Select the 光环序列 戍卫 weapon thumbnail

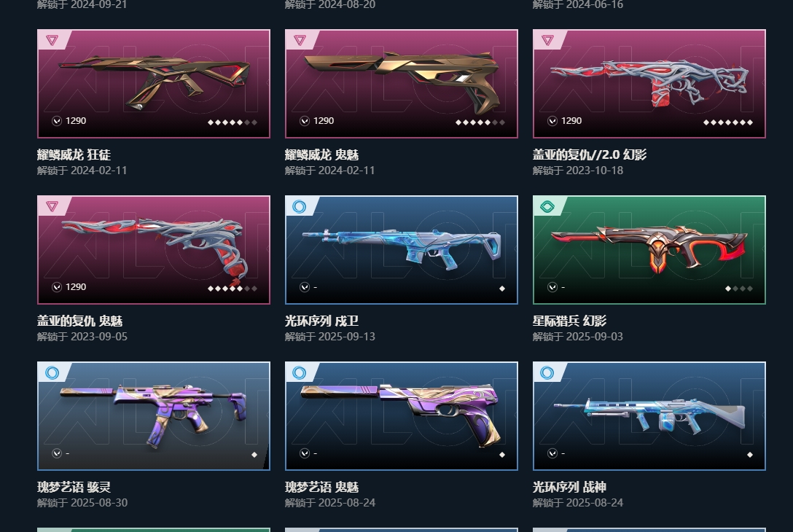click(402, 250)
